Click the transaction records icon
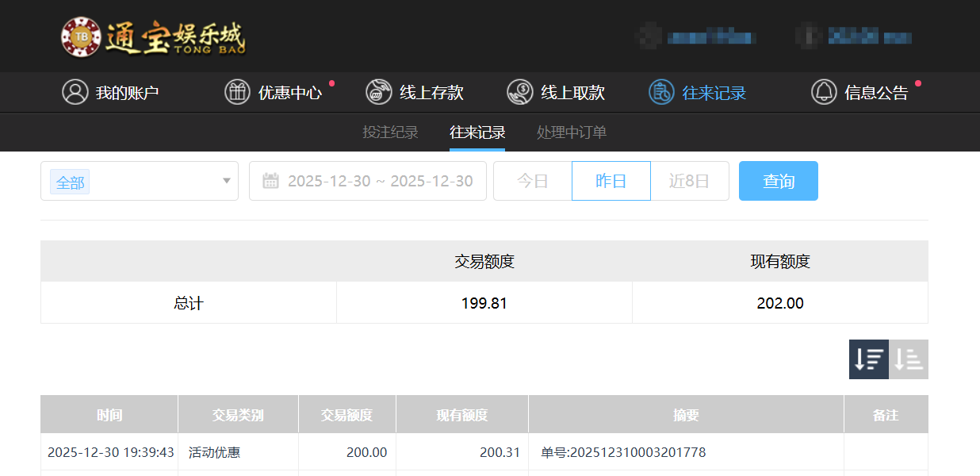The image size is (980, 476). (x=661, y=92)
